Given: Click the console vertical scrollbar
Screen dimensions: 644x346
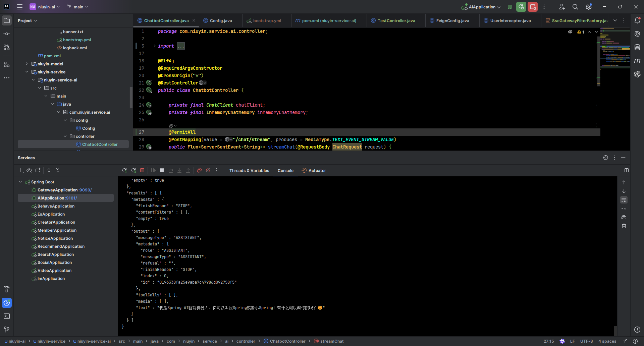Looking at the screenshot, I should point(615,331).
